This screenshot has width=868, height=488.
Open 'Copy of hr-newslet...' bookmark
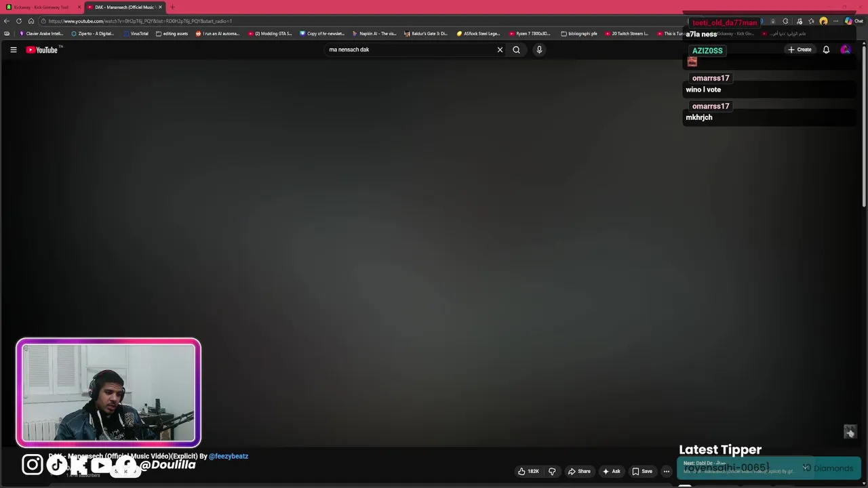322,33
